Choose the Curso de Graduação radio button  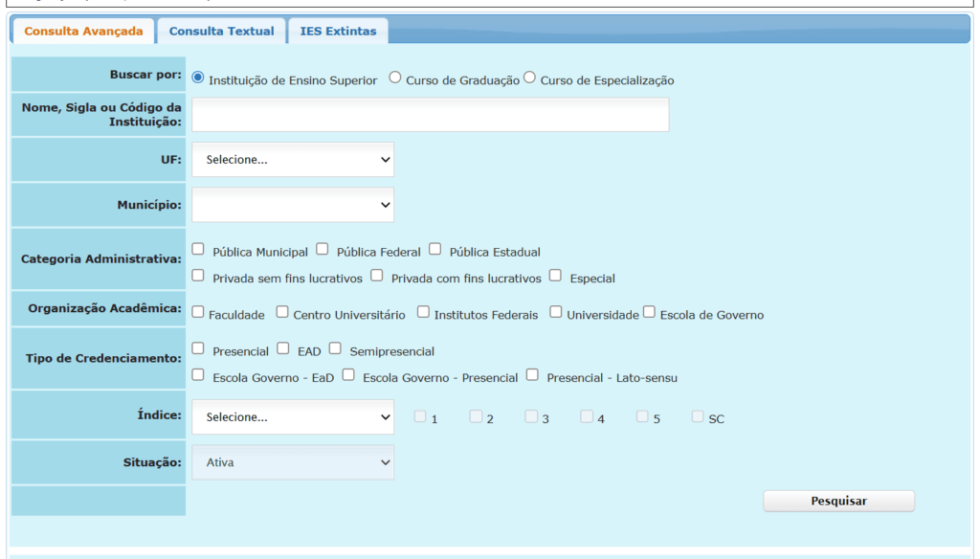point(395,78)
